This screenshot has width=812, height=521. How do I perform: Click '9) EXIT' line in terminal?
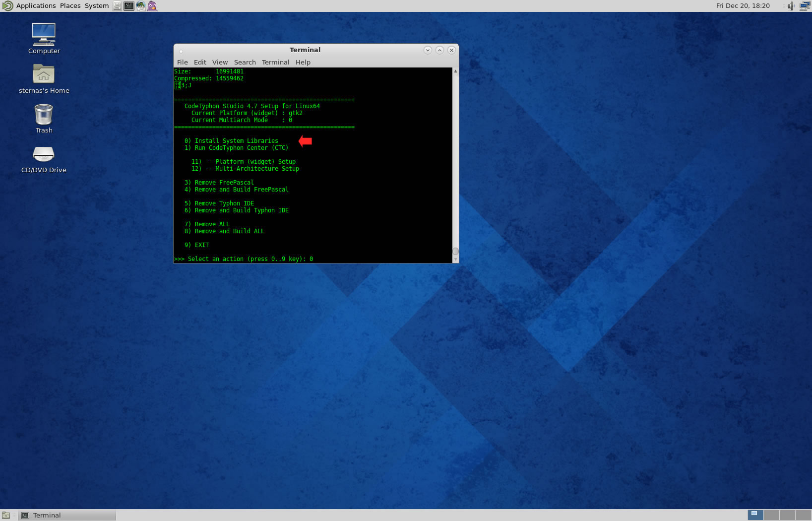196,245
